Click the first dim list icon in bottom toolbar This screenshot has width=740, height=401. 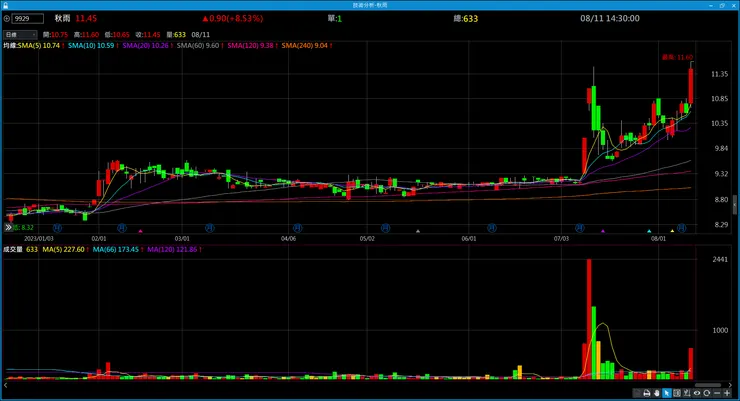coord(637,393)
